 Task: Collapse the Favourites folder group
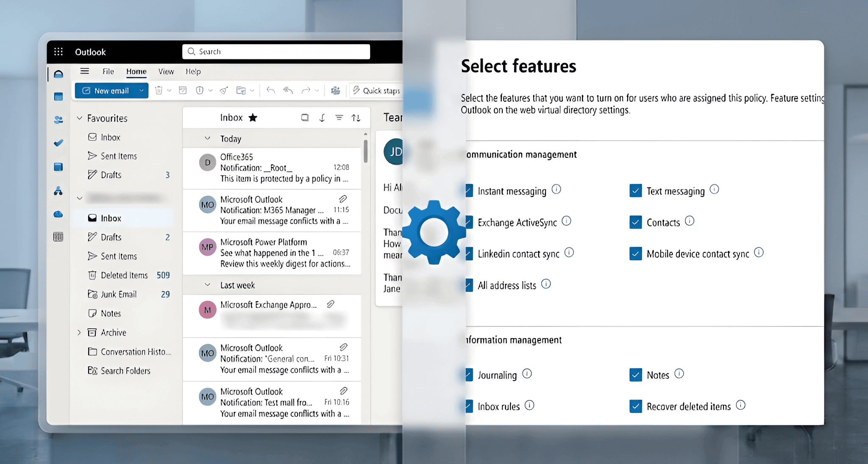click(80, 118)
